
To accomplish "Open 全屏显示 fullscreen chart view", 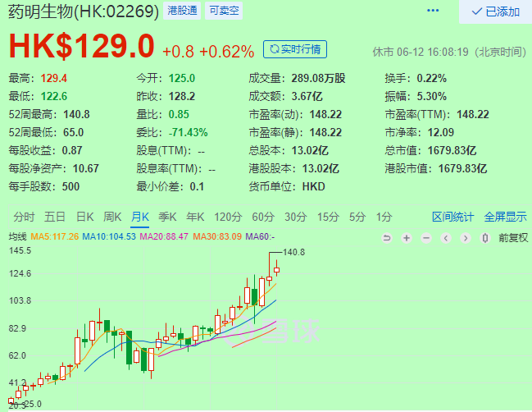I will [505, 217].
